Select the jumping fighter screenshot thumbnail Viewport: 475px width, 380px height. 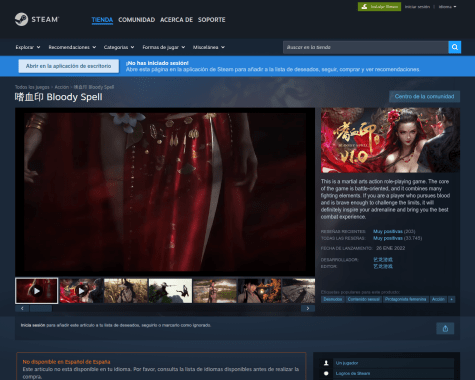pos(170,291)
